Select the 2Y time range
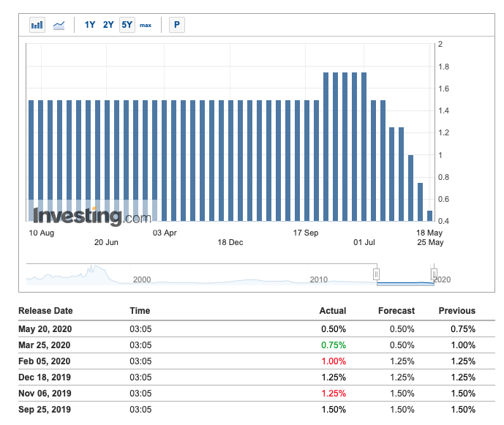Image resolution: width=504 pixels, height=425 pixels. 108,25
